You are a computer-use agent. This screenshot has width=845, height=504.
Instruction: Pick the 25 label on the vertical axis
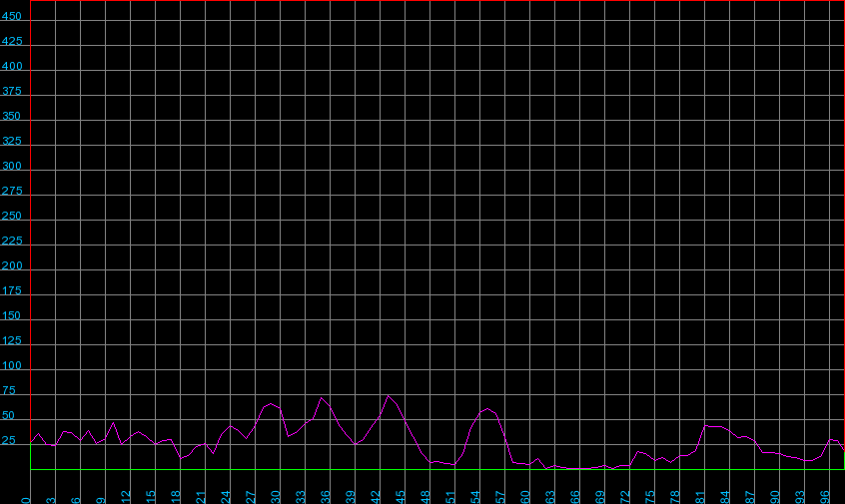click(9, 440)
